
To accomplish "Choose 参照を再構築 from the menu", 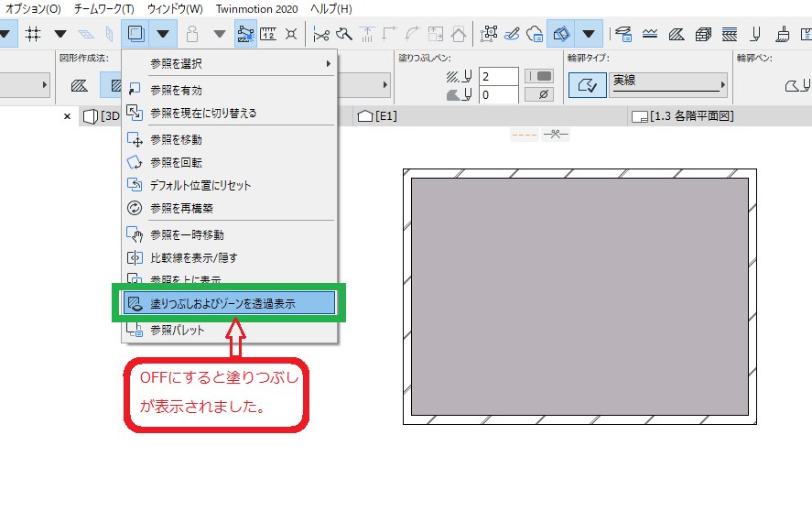I will pos(230,209).
